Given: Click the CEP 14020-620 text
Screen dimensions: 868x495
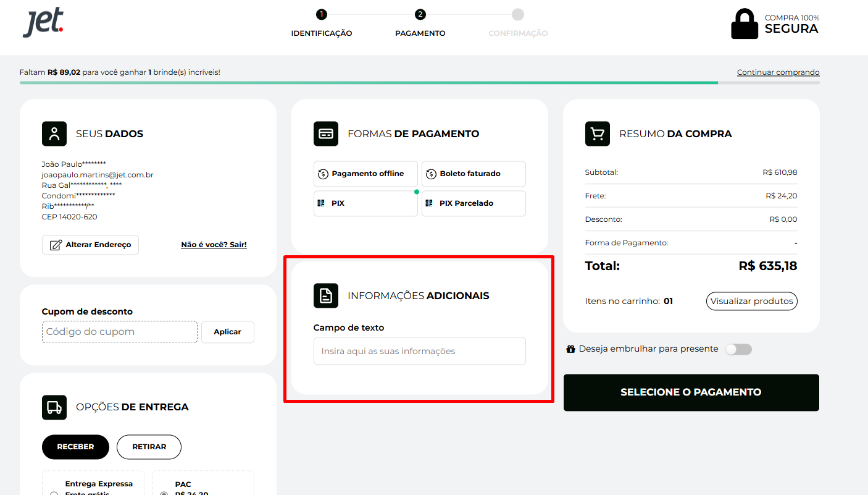Looking at the screenshot, I should click(69, 217).
